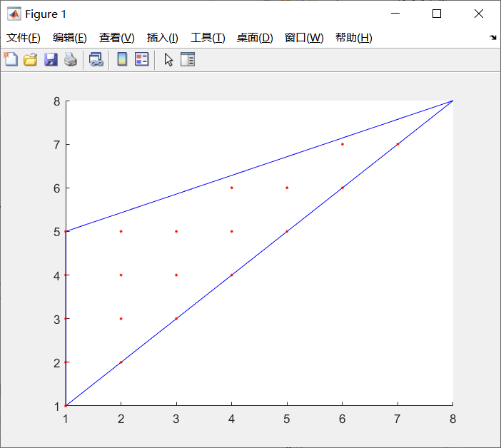
Task: Open the 插入(I) menu
Action: (162, 38)
